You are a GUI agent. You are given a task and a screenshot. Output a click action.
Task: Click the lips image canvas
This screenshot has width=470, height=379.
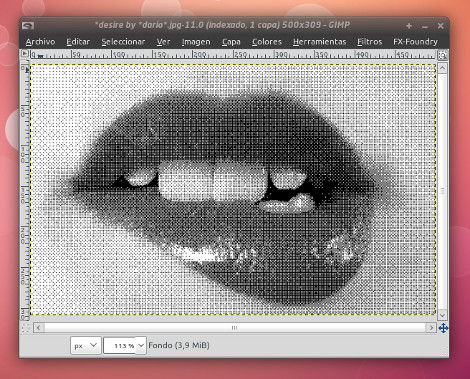pyautogui.click(x=233, y=189)
